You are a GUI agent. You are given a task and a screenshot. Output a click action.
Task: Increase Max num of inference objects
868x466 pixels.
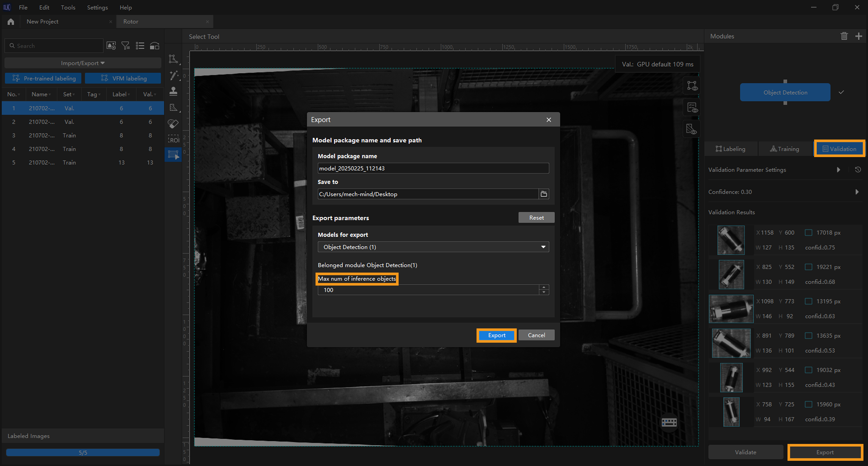544,288
